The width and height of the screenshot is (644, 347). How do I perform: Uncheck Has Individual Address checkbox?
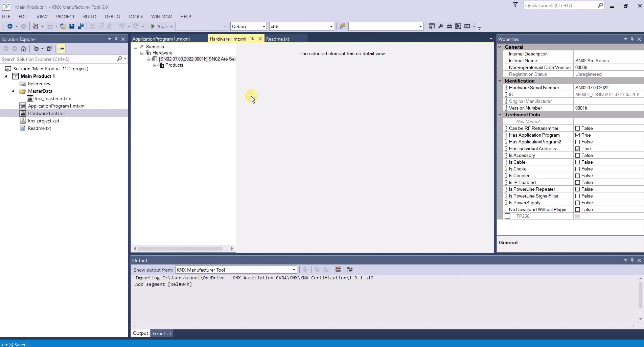578,148
